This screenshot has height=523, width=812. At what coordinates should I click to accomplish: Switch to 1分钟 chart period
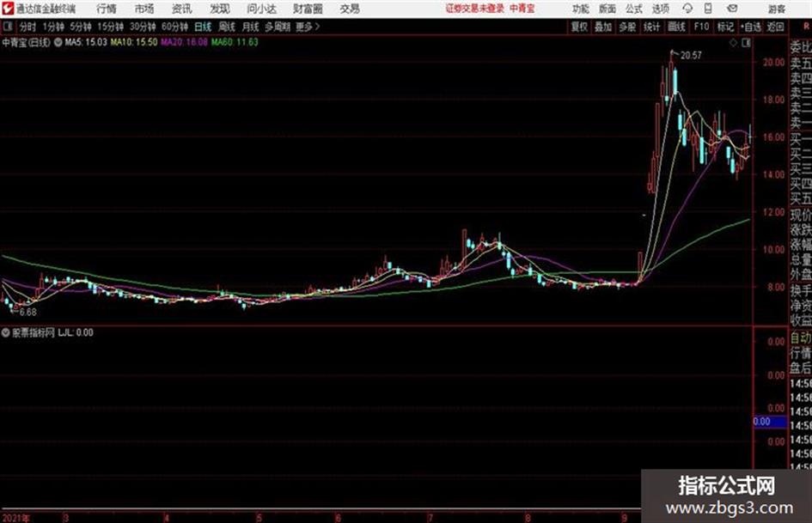53,27
